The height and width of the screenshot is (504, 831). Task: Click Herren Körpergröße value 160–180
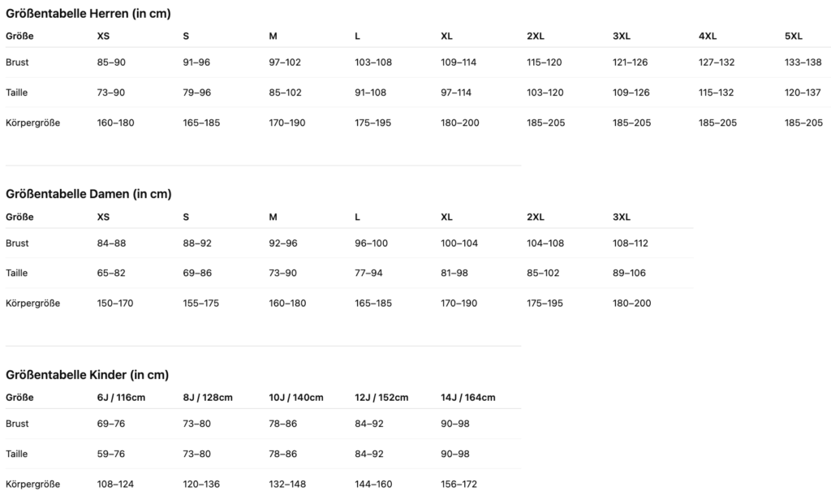pyautogui.click(x=115, y=123)
